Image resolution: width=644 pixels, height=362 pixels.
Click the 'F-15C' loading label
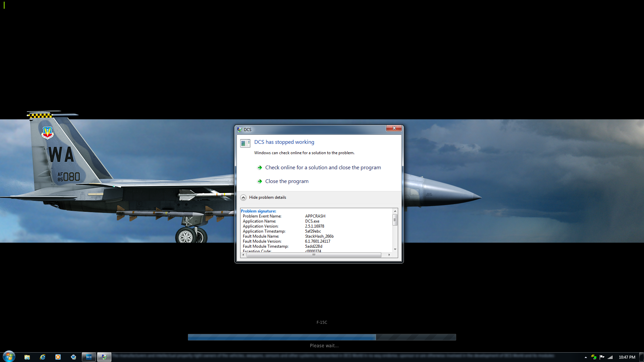click(322, 322)
